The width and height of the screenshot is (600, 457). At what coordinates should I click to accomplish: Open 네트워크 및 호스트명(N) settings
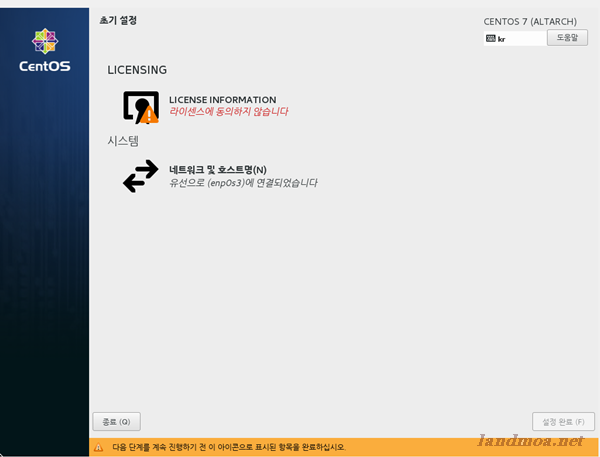[x=218, y=170]
